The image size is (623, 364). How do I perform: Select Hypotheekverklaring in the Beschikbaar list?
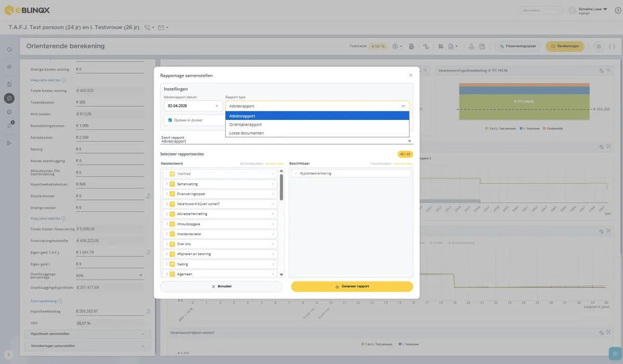pyautogui.click(x=351, y=173)
